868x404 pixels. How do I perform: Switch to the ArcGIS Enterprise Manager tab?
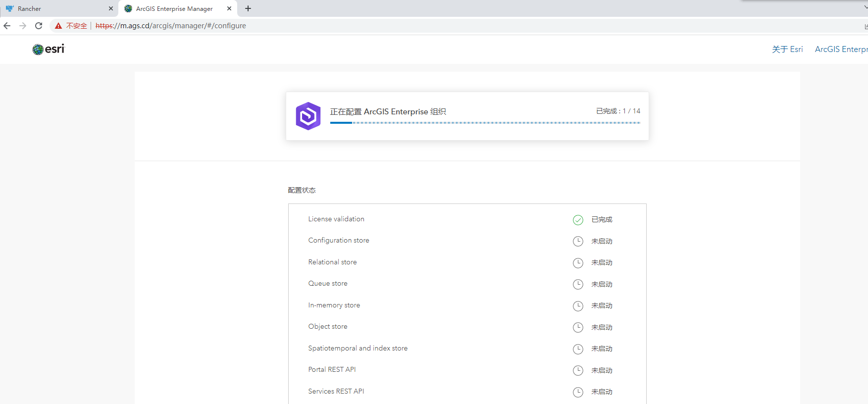tap(178, 8)
